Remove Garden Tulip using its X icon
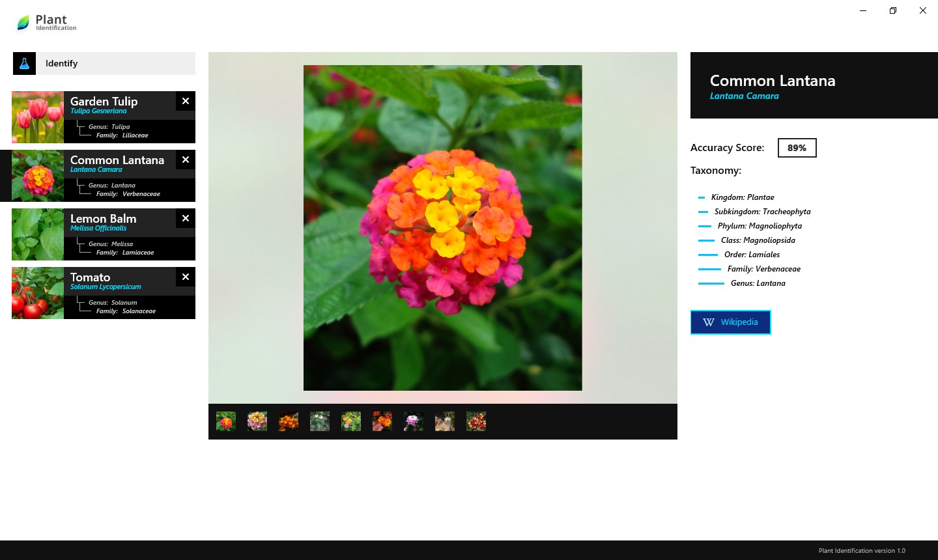Viewport: 938px width, 560px height. (x=185, y=101)
